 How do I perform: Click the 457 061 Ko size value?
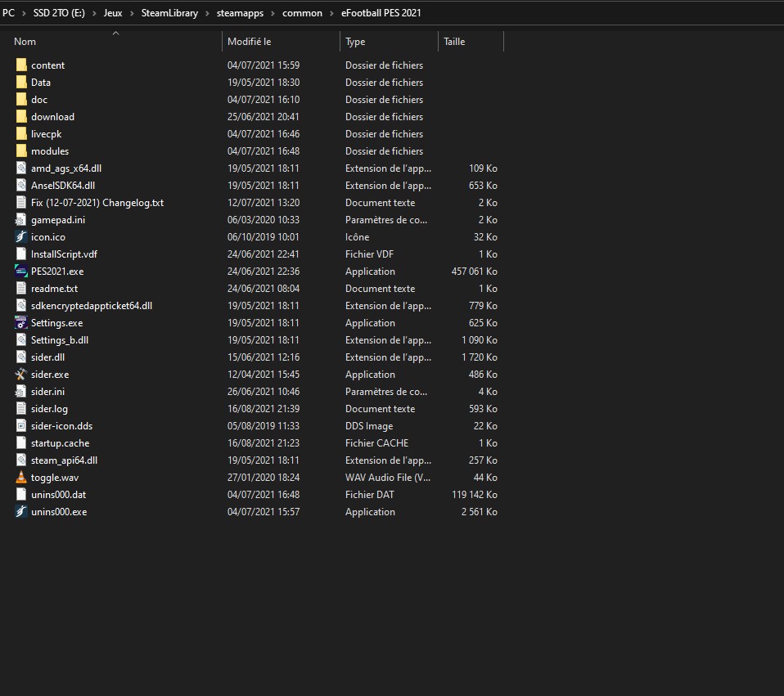(x=475, y=272)
